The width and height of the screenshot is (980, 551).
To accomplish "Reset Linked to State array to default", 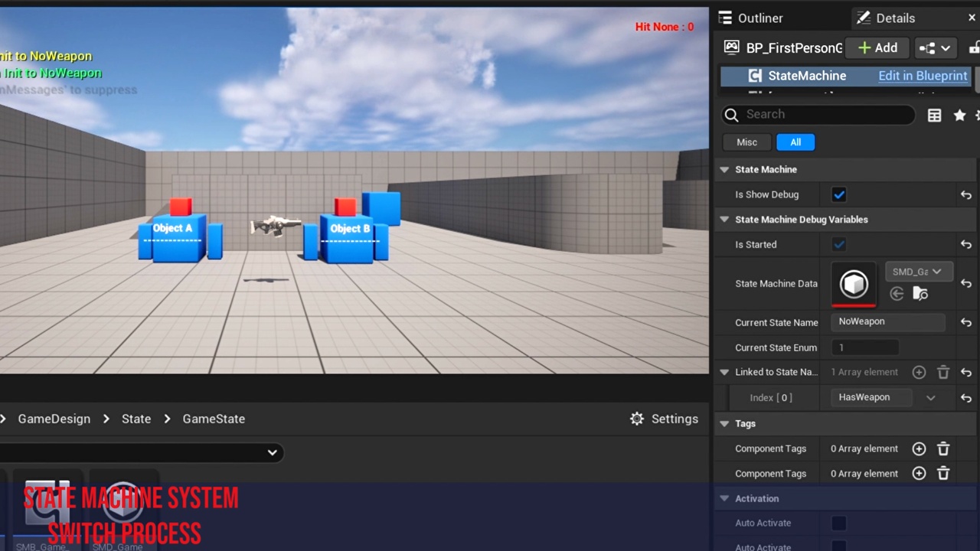I will [x=966, y=373].
